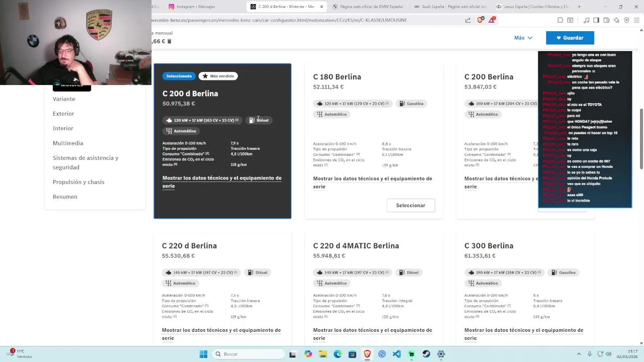Show technical data for C 300 Berlina
The image size is (644, 362).
pyautogui.click(x=524, y=334)
